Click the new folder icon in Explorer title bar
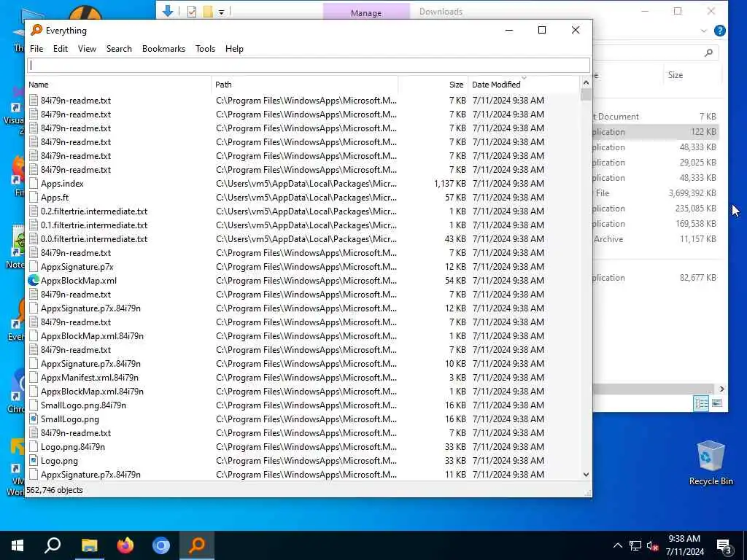Image resolution: width=747 pixels, height=560 pixels. (208, 12)
